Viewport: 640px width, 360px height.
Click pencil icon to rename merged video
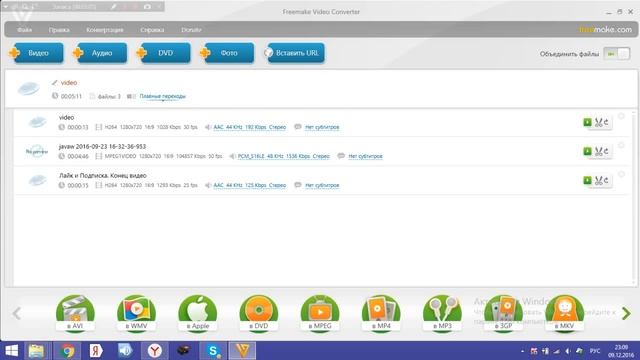pyautogui.click(x=55, y=82)
